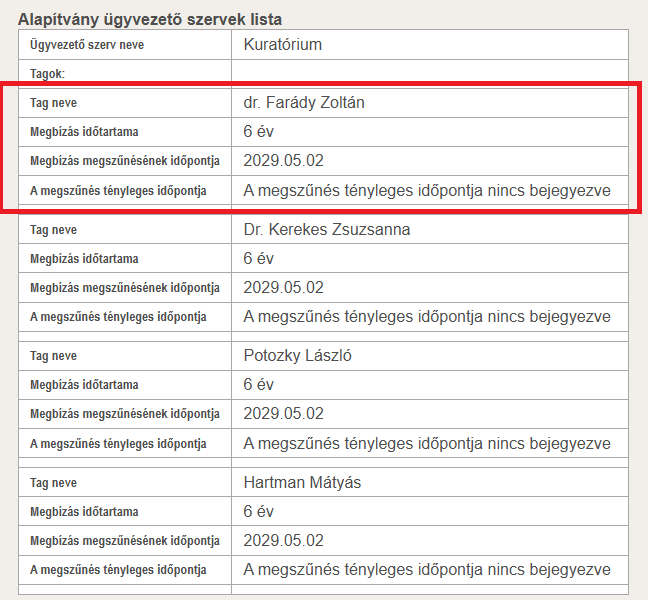648x600 pixels.
Task: Click the name dr. Farády Zoltán
Action: [x=311, y=103]
